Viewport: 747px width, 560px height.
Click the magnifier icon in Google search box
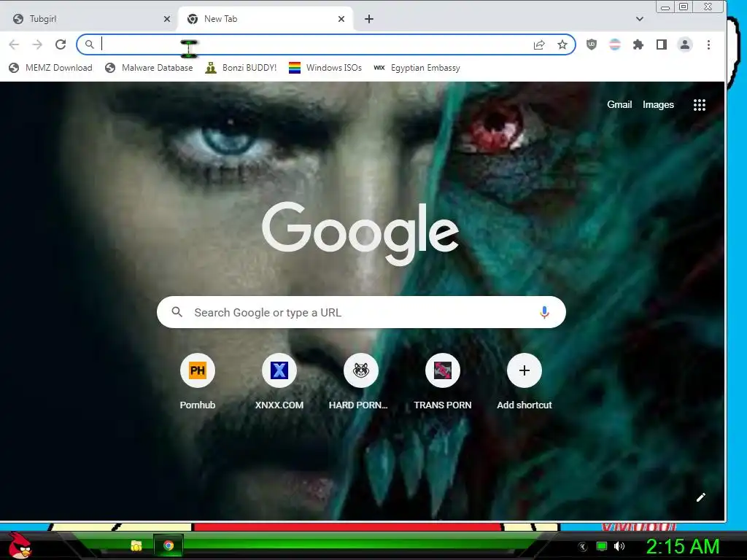click(x=177, y=312)
